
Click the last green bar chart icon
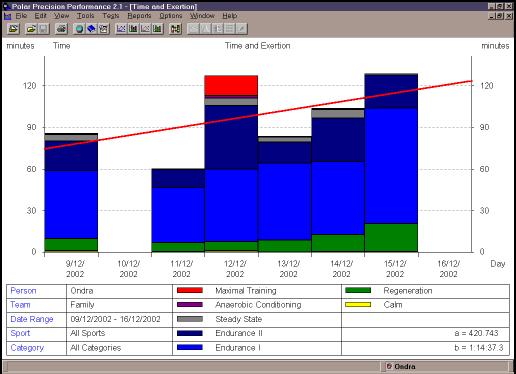[157, 29]
